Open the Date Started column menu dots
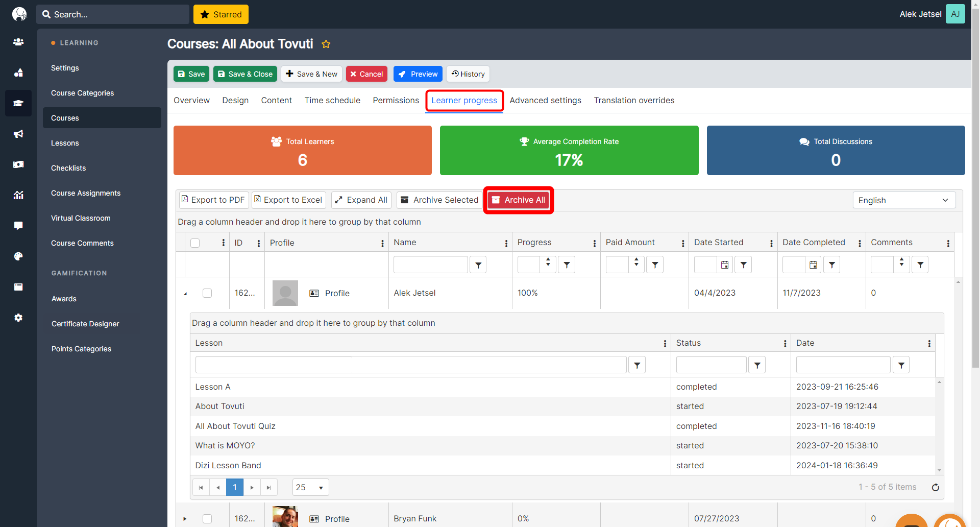This screenshot has width=980, height=527. [771, 243]
